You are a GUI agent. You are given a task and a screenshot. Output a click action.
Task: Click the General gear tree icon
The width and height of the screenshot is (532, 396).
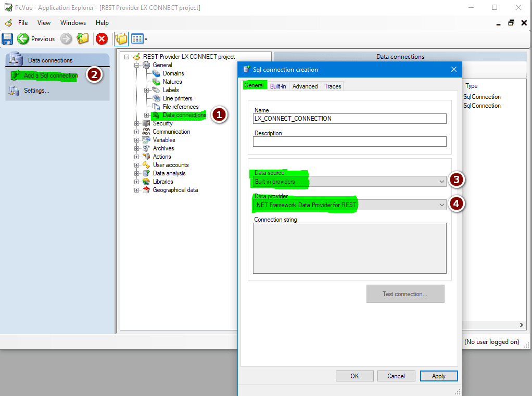[x=146, y=65]
